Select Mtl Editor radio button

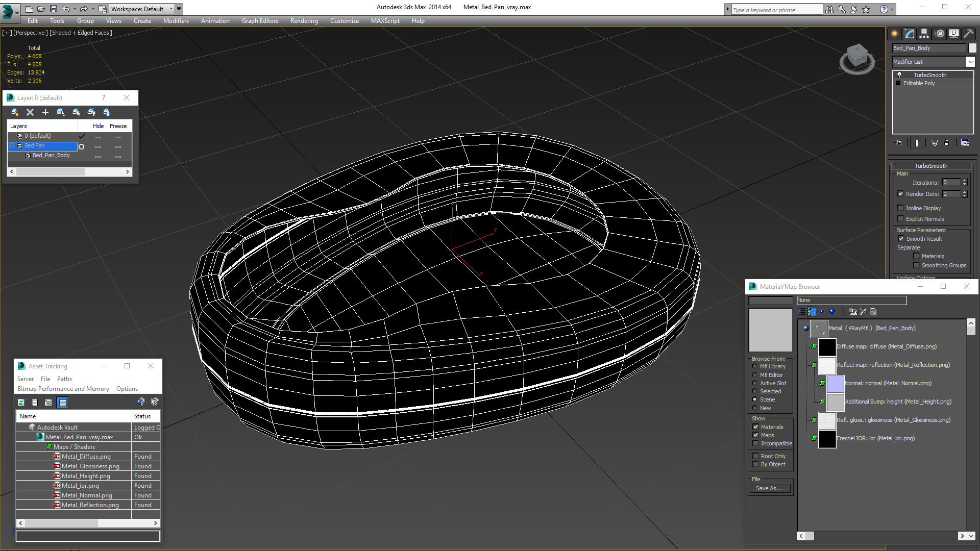[755, 375]
